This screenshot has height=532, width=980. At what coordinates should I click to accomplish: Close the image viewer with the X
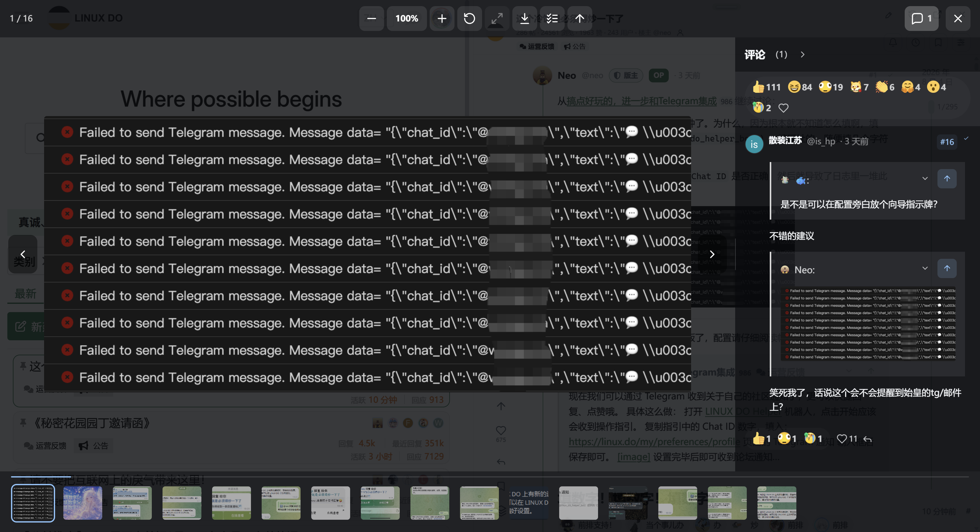958,18
